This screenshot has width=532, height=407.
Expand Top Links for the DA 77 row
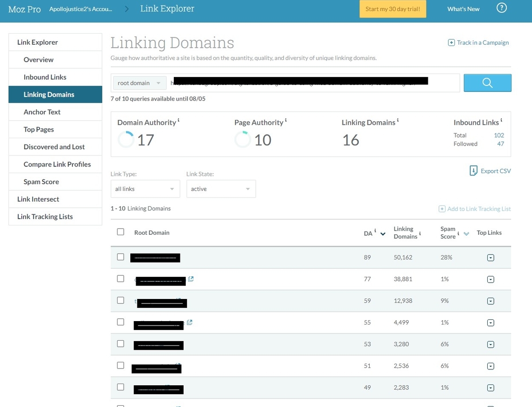(x=490, y=279)
